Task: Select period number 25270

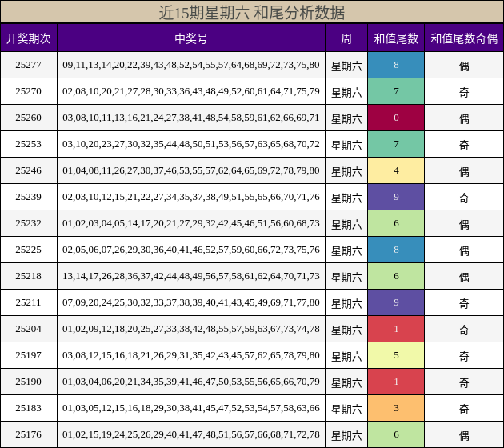Action: point(29,91)
